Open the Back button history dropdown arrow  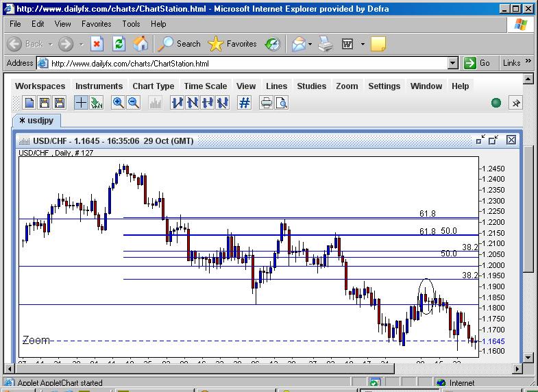(x=51, y=45)
